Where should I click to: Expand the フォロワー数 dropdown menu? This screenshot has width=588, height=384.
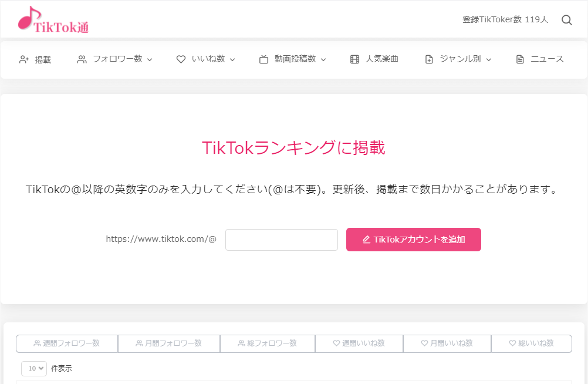[150, 59]
